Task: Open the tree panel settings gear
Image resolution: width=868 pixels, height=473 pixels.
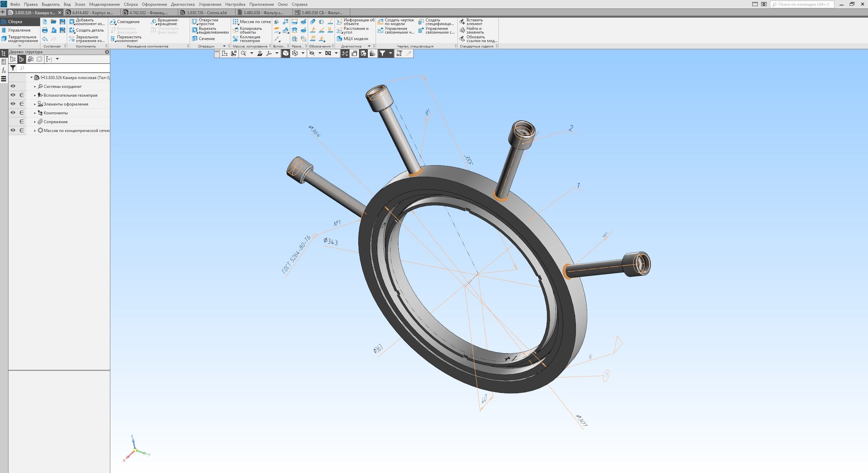Action: (x=107, y=52)
